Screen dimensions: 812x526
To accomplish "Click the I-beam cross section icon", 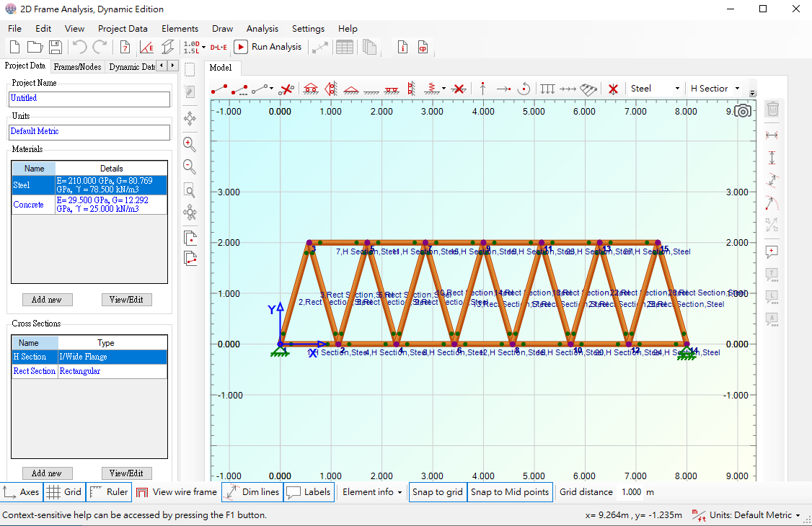I will click(x=168, y=47).
